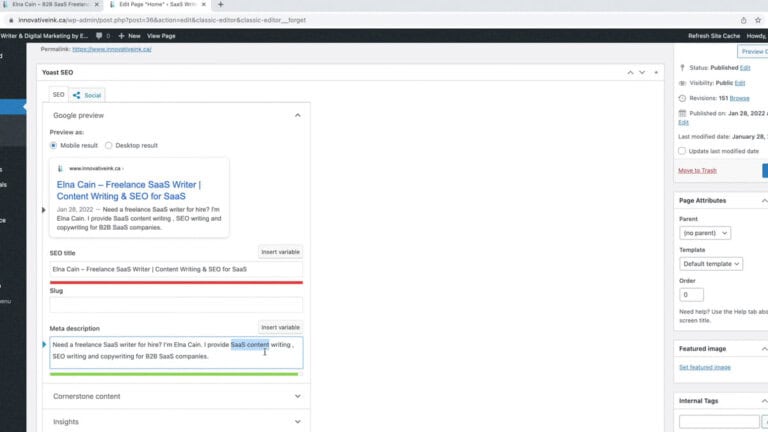Click the share icon on Social tab
The image size is (768, 432).
[77, 95]
